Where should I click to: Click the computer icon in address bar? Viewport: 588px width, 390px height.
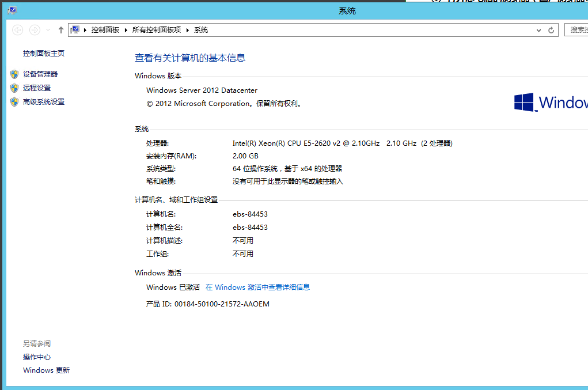click(x=75, y=29)
